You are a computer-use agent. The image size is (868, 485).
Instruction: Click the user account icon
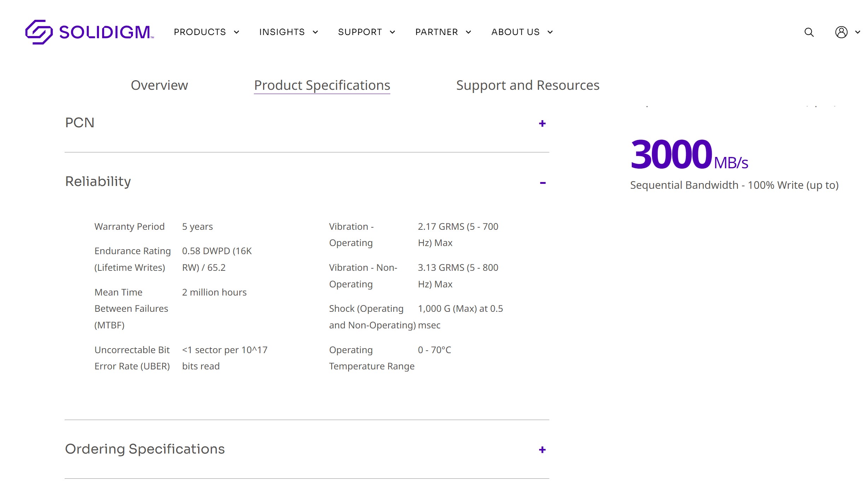(841, 32)
